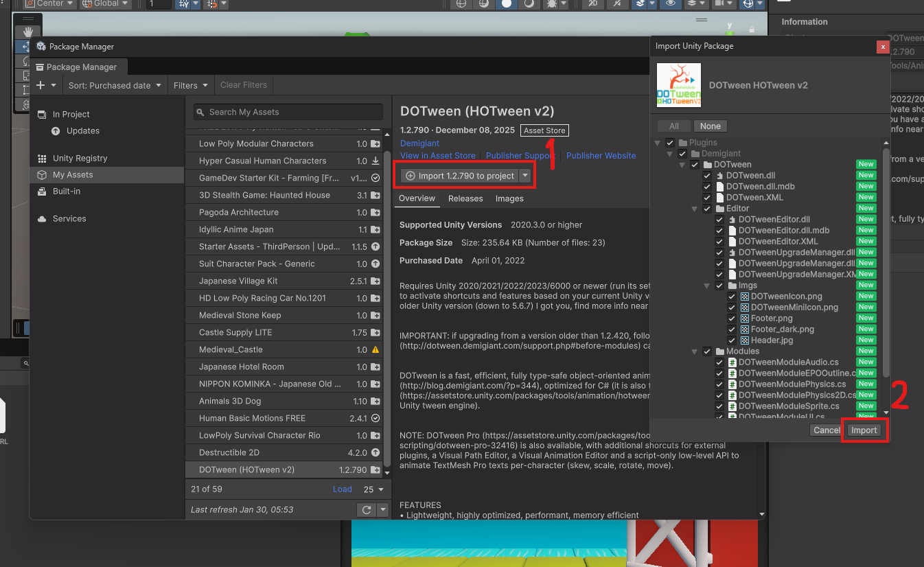Toggle the Footer.png checkbox
Image resolution: width=924 pixels, height=567 pixels.
coord(732,319)
